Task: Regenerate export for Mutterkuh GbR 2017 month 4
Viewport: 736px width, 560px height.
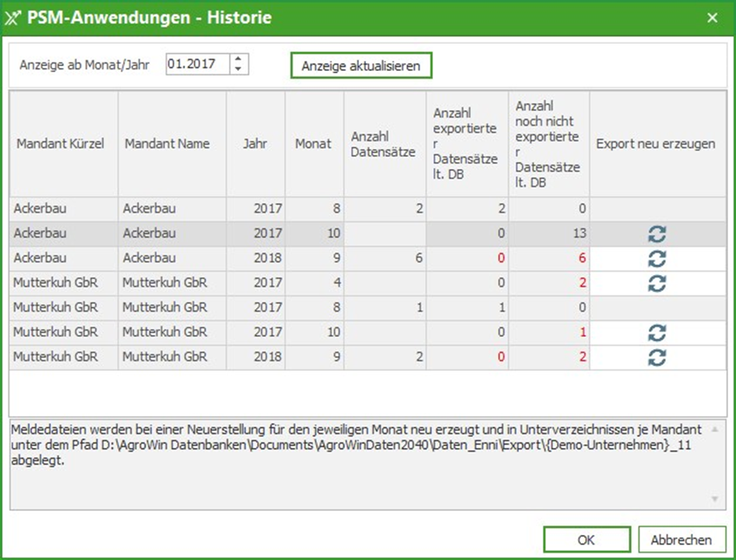Action: click(x=657, y=284)
